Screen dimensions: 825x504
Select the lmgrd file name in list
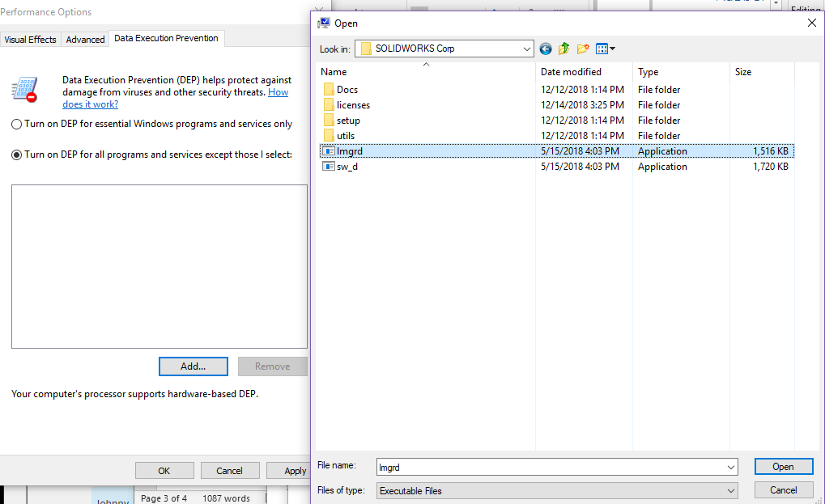click(350, 151)
